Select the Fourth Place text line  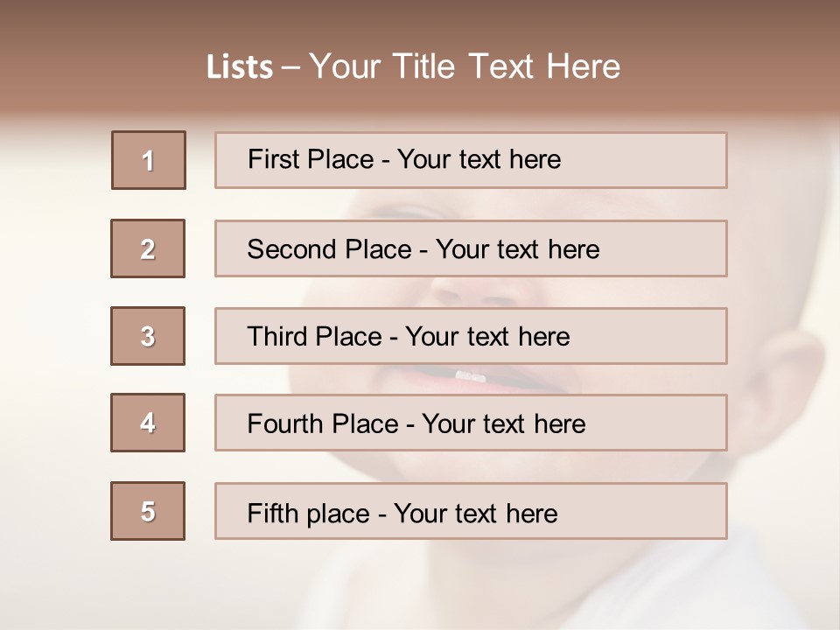[x=416, y=424]
